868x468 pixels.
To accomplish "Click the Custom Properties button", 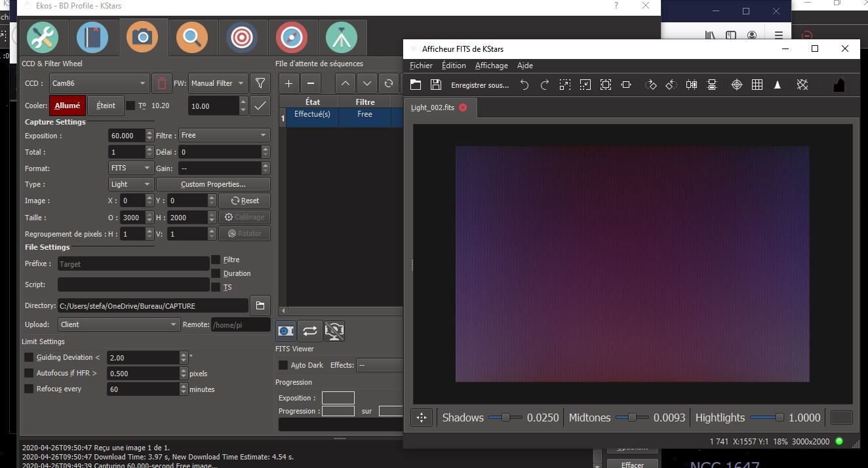I will coord(213,184).
